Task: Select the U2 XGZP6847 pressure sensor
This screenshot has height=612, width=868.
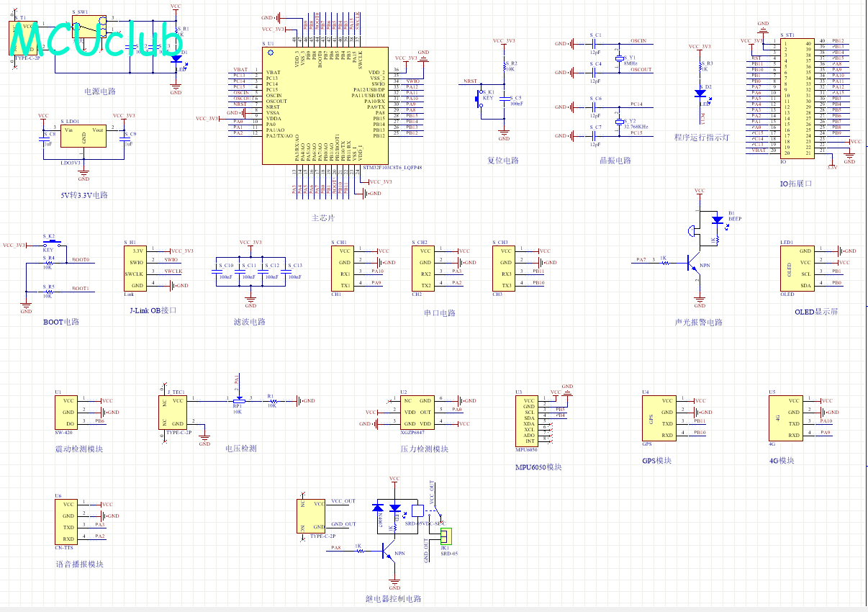Action: (x=417, y=413)
